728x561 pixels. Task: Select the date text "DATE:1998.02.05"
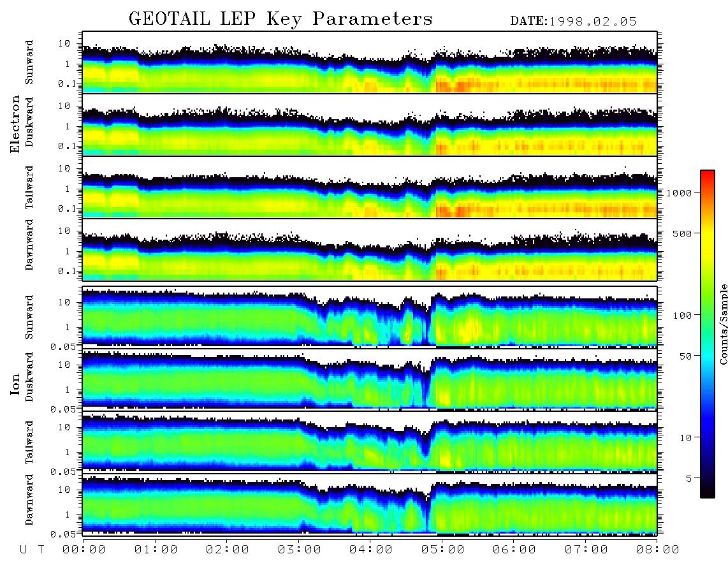[x=573, y=22]
